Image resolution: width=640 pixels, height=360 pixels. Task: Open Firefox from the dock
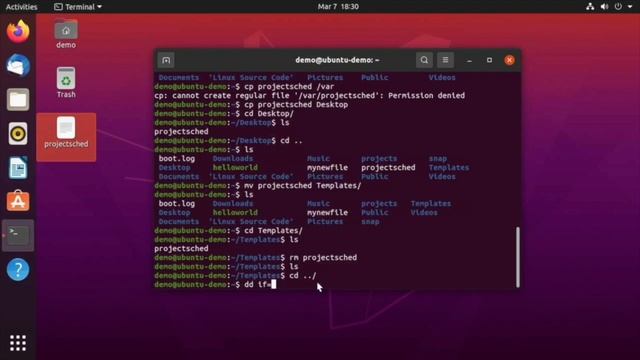click(18, 32)
